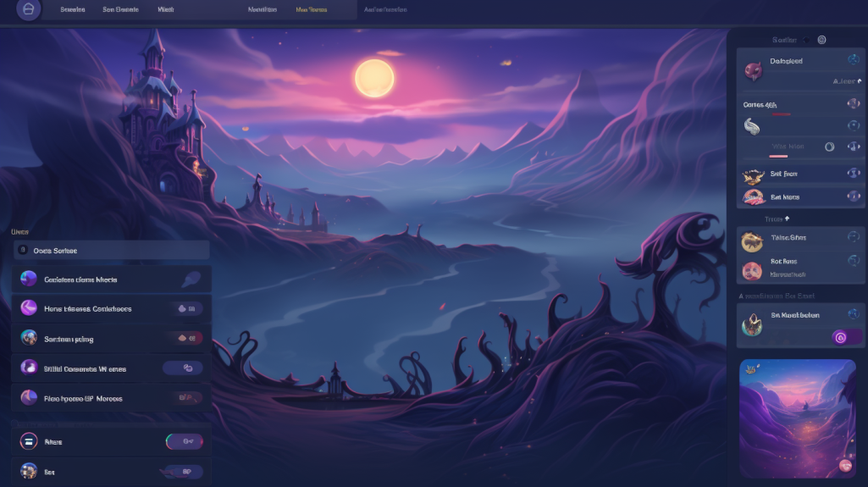This screenshot has height=487, width=868.
Task: Select the silver wing emblem in the right panel
Action: (751, 127)
